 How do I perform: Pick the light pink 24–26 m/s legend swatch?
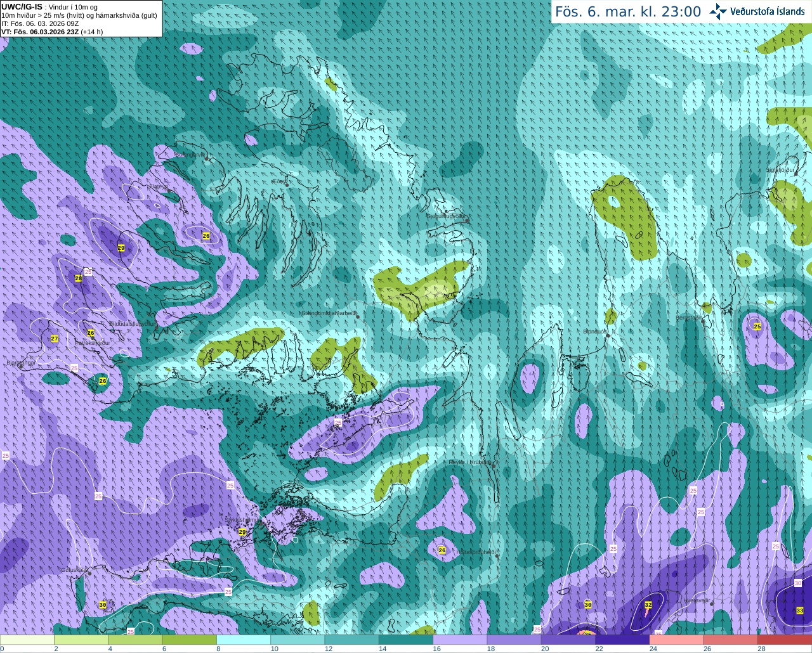coord(677,639)
